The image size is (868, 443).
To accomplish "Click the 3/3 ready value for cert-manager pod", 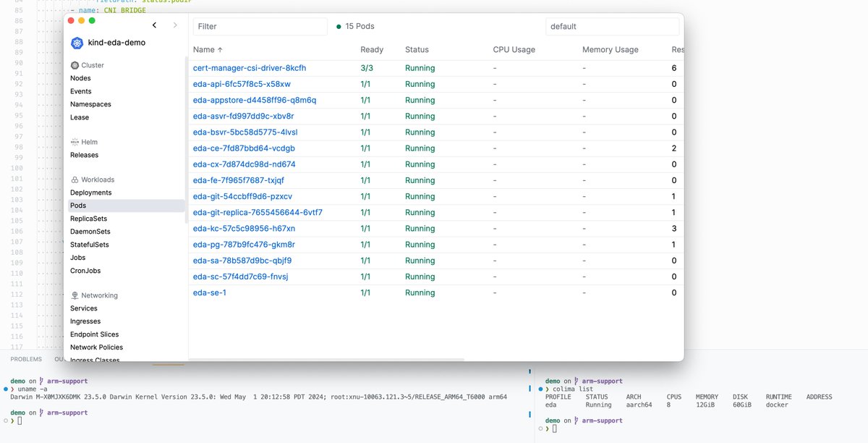I will [x=367, y=68].
